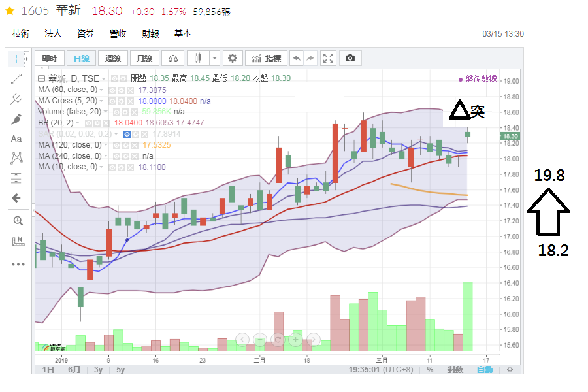Open the 法人 tab
This screenshot has width=588, height=392.
(x=53, y=34)
